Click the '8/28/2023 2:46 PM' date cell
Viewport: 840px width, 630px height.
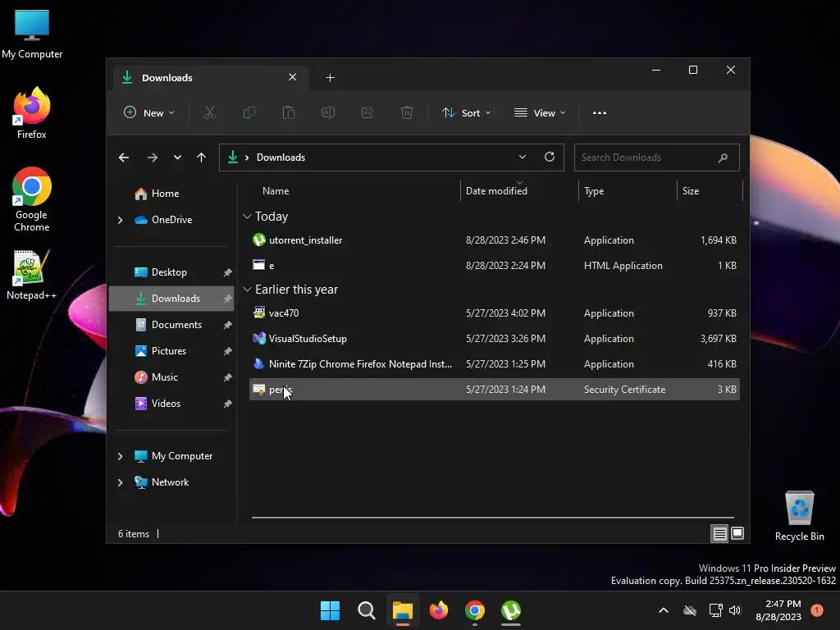pyautogui.click(x=505, y=240)
